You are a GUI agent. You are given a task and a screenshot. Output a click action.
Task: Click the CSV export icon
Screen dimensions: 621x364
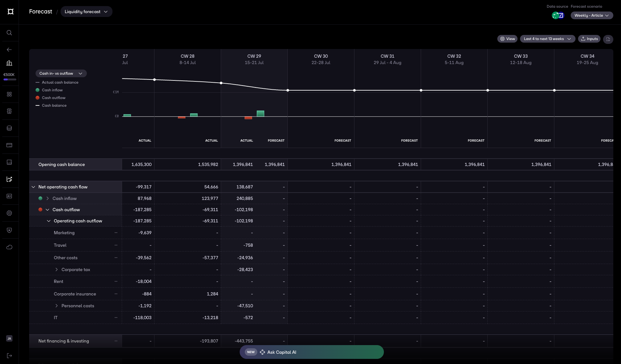click(608, 39)
